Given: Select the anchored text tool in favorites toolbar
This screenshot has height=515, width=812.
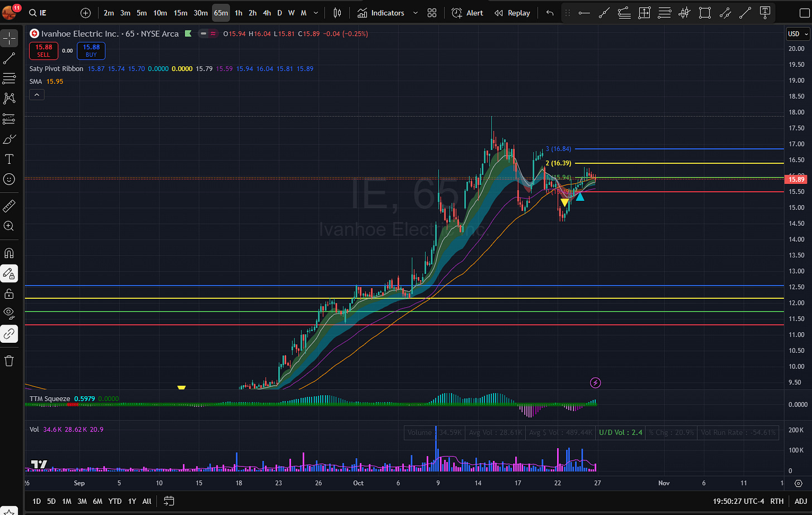Looking at the screenshot, I should [765, 13].
